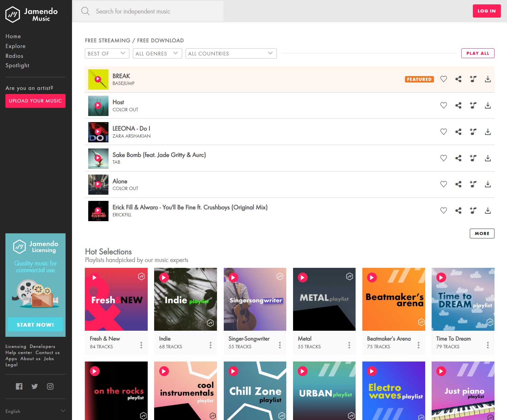Open options menu for Singer-Songwriter playlist

click(x=280, y=345)
